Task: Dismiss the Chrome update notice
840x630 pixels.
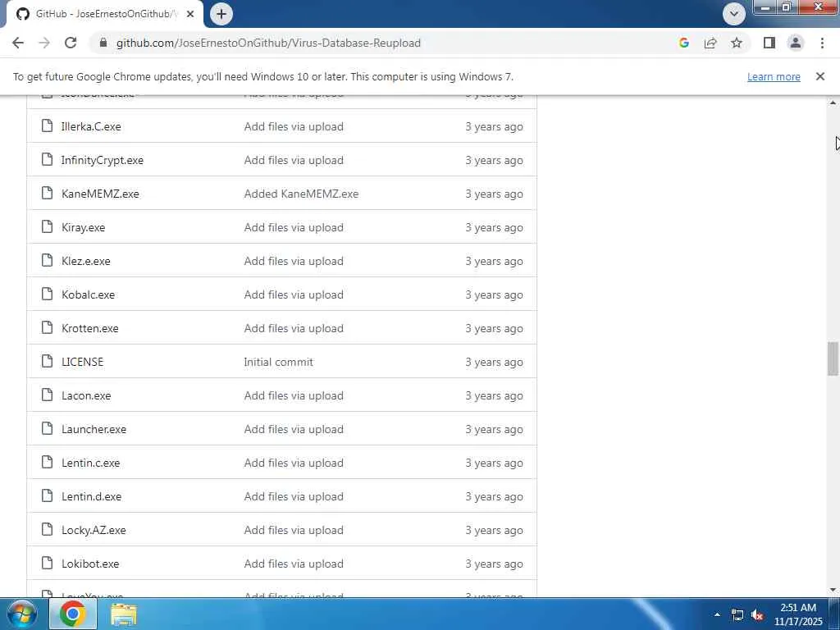Action: (x=820, y=76)
